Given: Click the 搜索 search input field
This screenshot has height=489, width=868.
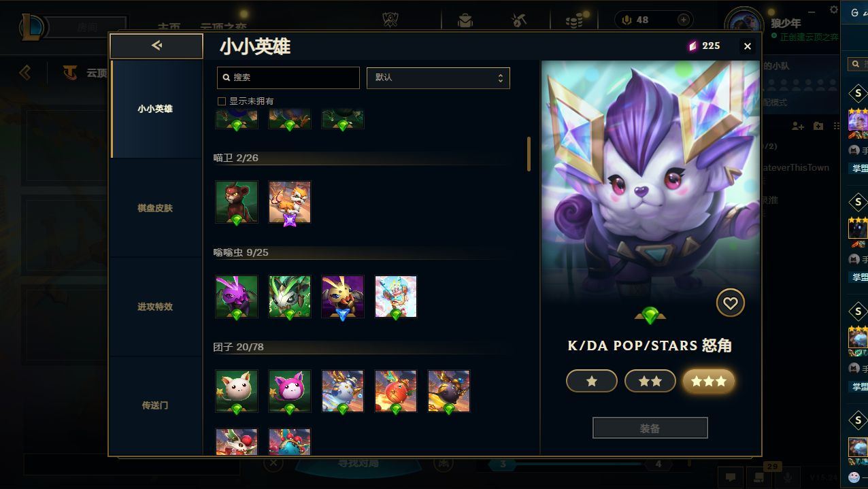Looking at the screenshot, I should [x=288, y=78].
